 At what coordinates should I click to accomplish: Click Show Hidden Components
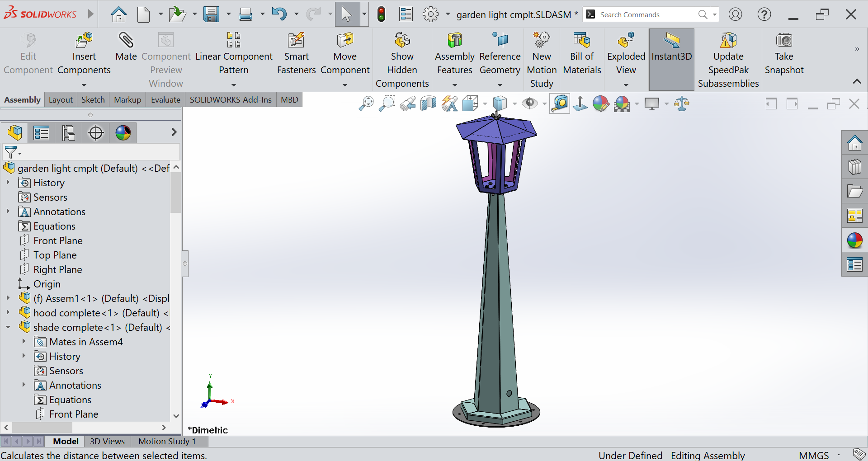pos(402,60)
